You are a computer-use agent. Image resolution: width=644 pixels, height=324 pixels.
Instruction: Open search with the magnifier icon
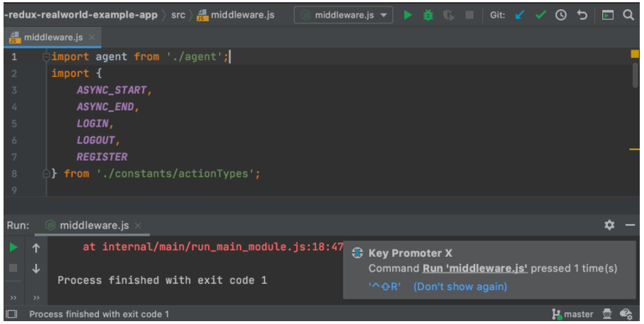tap(628, 15)
